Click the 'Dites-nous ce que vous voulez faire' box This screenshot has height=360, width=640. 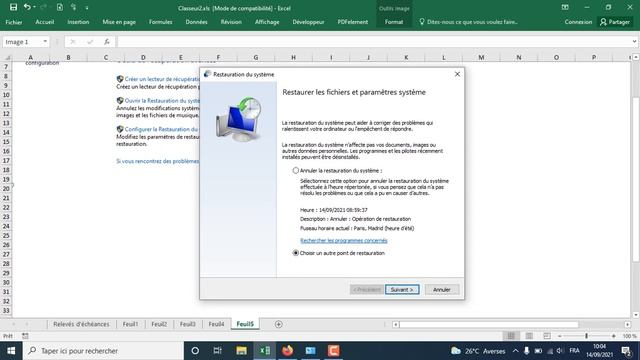pos(468,22)
